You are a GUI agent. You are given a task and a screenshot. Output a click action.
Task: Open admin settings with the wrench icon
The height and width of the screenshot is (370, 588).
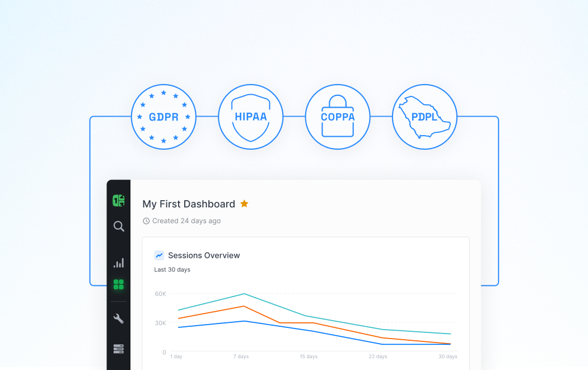coord(118,318)
